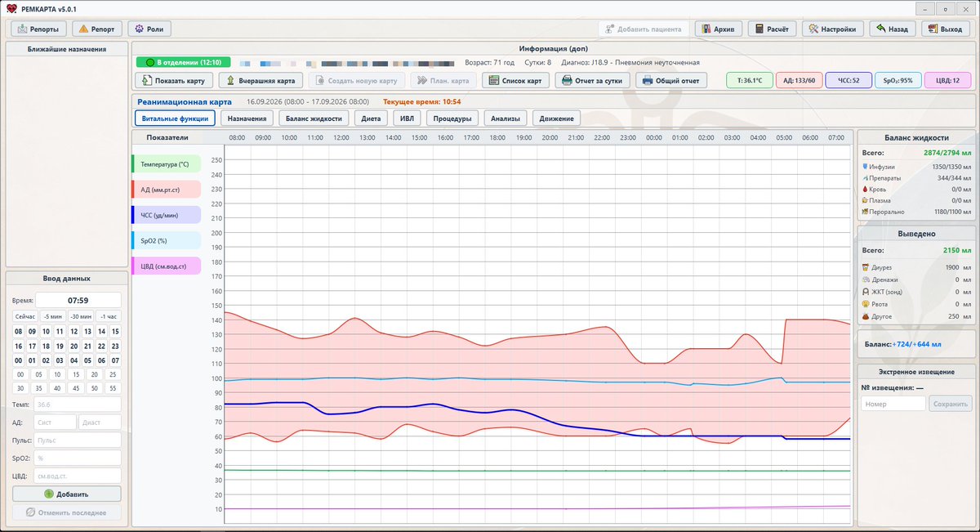Toggle ЦВД (см.вод.ст) chart series

click(166, 266)
